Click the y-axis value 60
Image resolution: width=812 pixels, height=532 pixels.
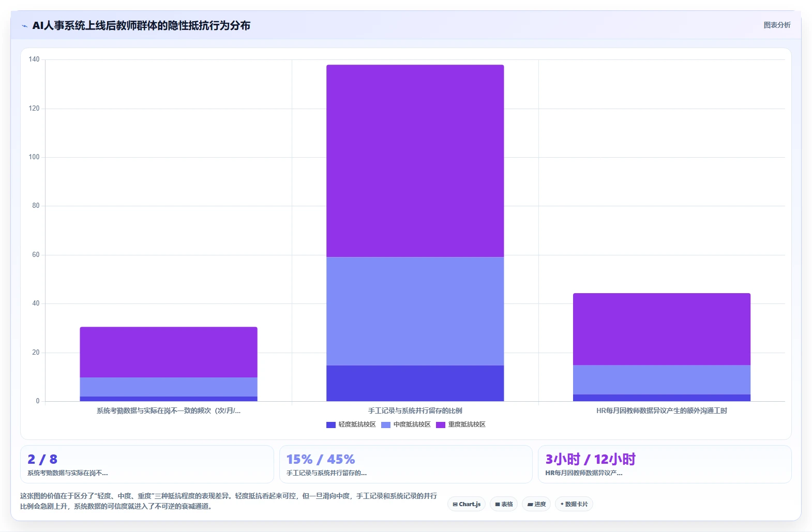point(36,255)
